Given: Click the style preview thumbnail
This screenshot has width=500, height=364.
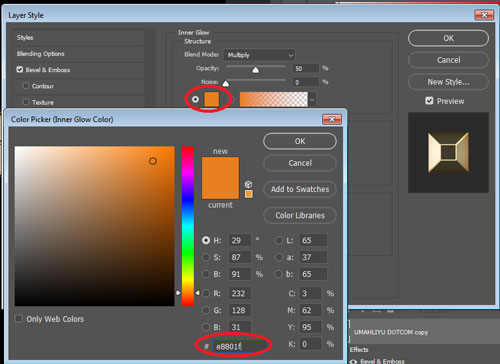Looking at the screenshot, I should (448, 152).
